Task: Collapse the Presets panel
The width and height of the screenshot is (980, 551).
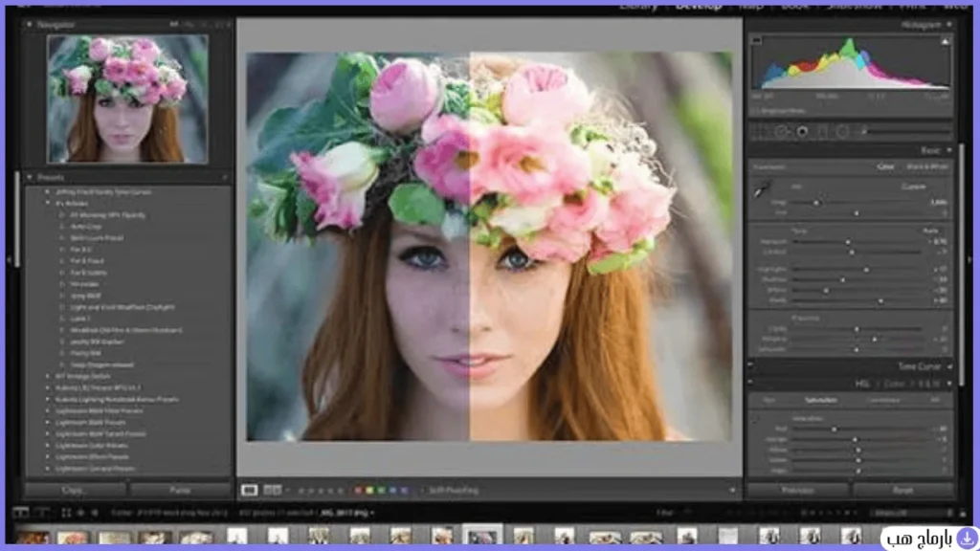Action: click(30, 178)
